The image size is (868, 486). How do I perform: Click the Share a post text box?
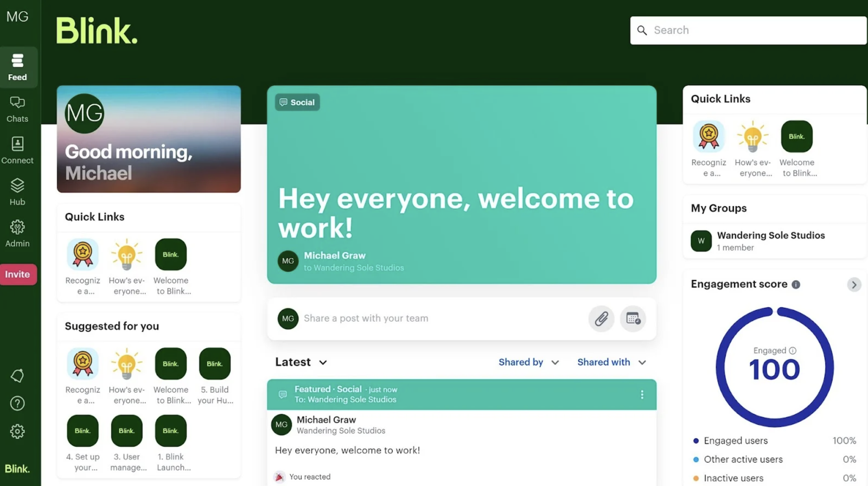point(434,318)
